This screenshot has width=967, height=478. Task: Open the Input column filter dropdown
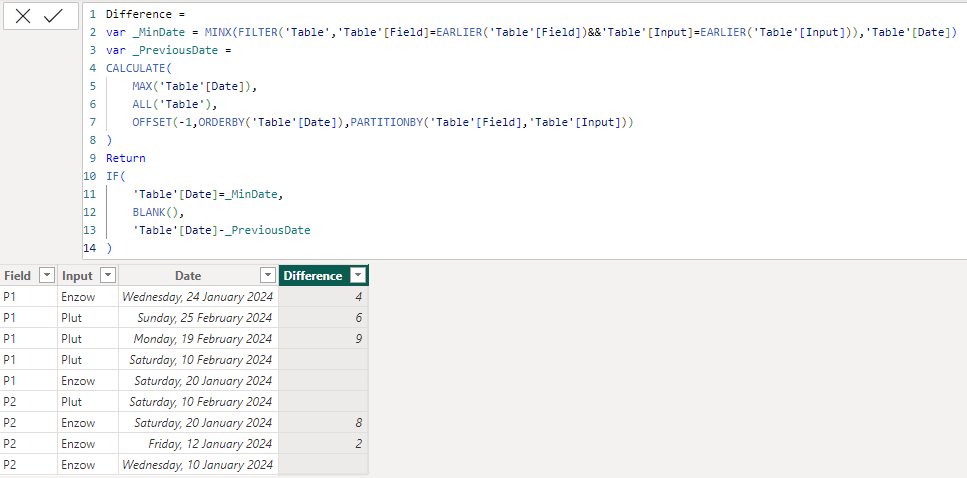tap(108, 275)
